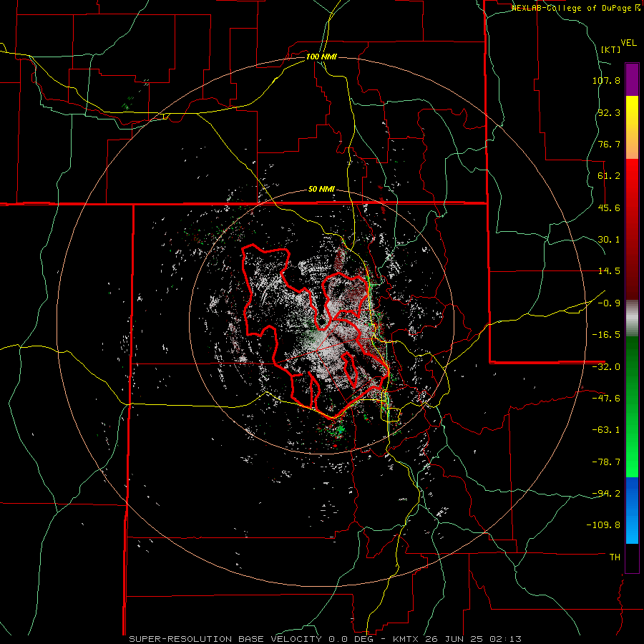Screen dimensions: 644x644
Task: Click the -32.0 scale value
Action: [606, 367]
